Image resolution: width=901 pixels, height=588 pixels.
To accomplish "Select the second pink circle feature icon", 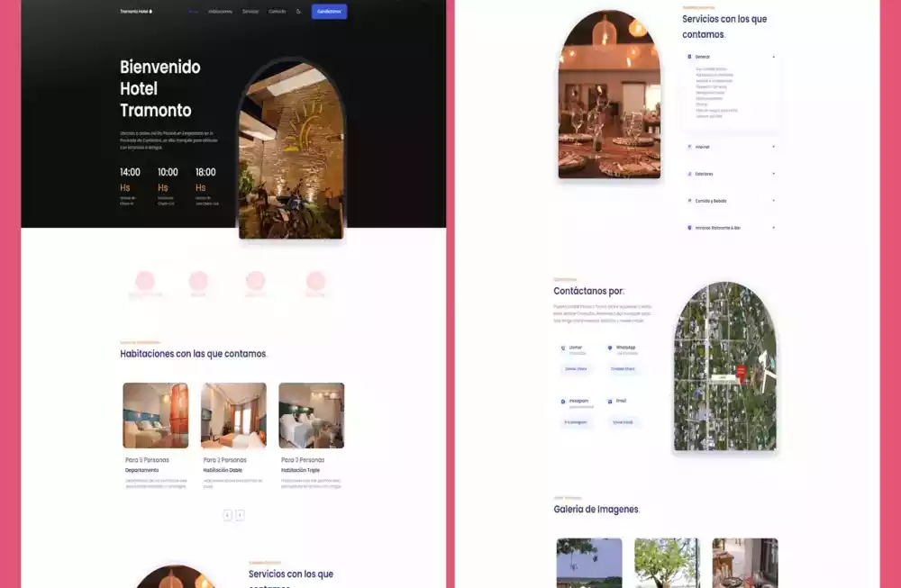I will click(x=198, y=281).
